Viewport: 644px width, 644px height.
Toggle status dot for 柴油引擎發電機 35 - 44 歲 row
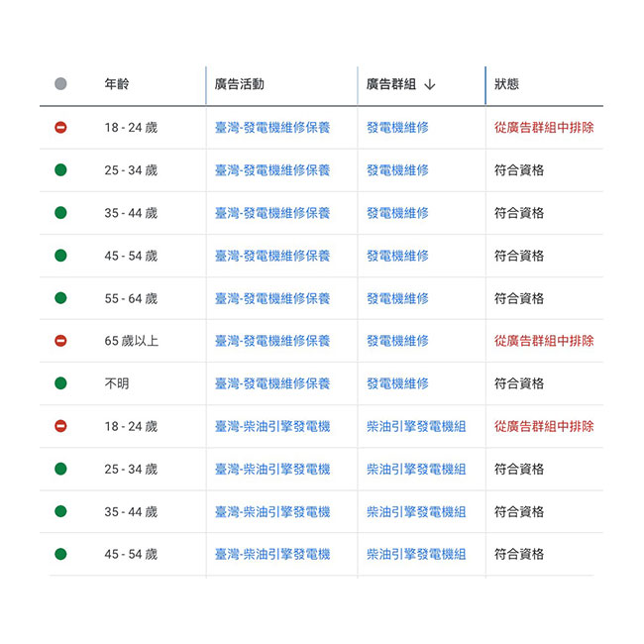[60, 511]
